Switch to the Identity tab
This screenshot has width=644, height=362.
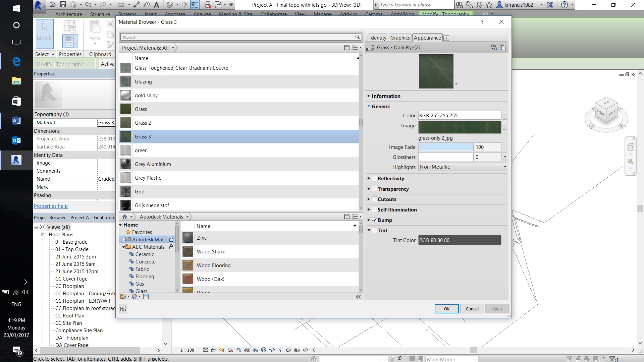tap(378, 38)
